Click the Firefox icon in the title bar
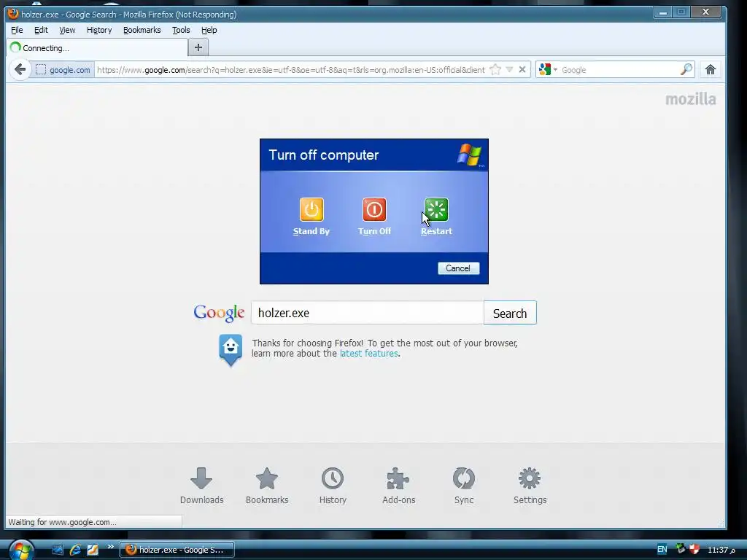Viewport: 747px width, 560px height. 13,14
